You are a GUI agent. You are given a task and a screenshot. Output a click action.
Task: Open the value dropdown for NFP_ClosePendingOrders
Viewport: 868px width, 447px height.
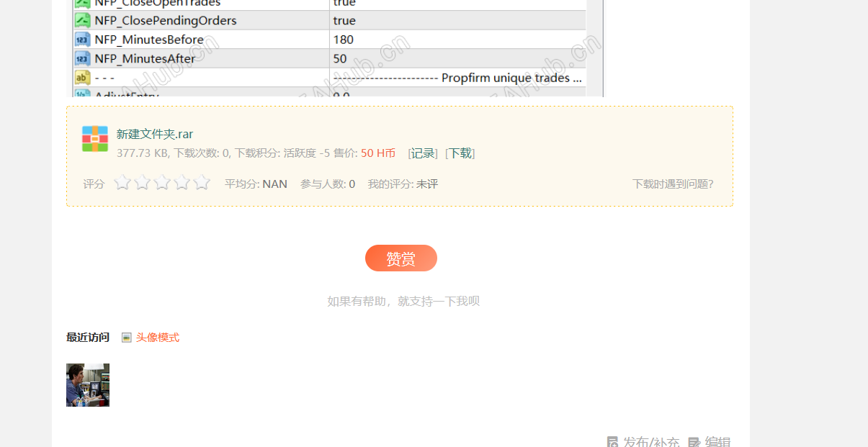point(344,20)
